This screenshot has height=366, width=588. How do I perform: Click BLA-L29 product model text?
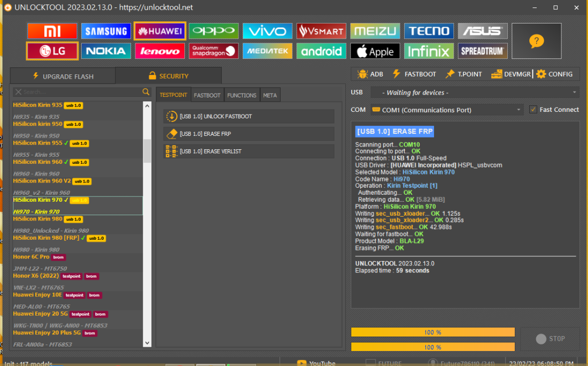pos(412,241)
